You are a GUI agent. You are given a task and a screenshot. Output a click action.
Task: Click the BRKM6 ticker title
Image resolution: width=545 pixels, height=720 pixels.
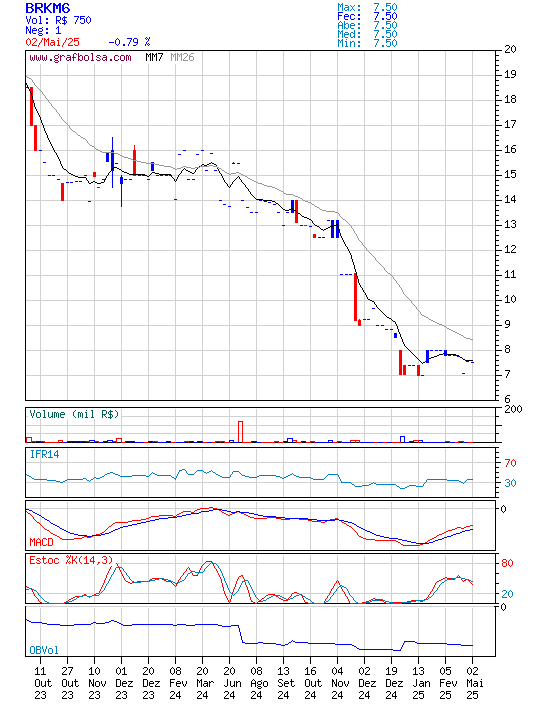click(48, 8)
